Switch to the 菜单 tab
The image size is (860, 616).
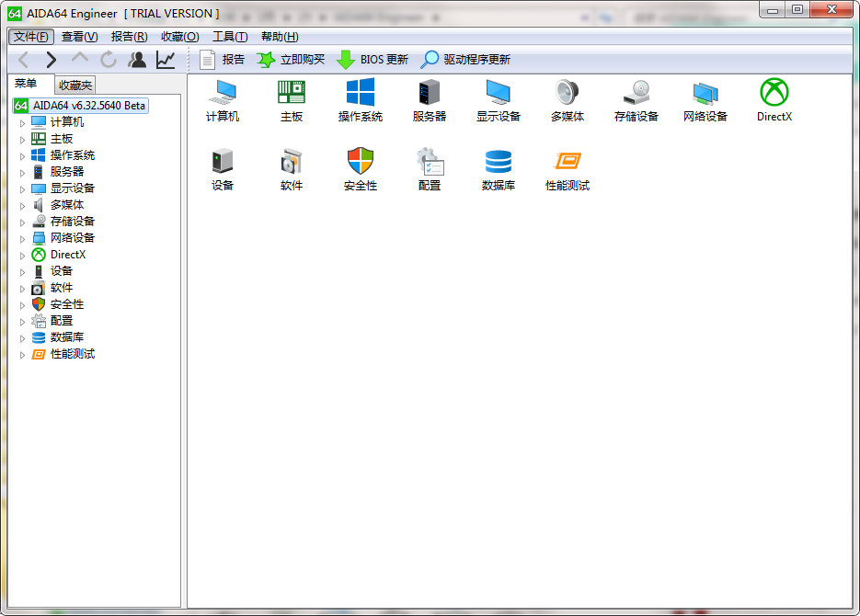pyautogui.click(x=26, y=84)
